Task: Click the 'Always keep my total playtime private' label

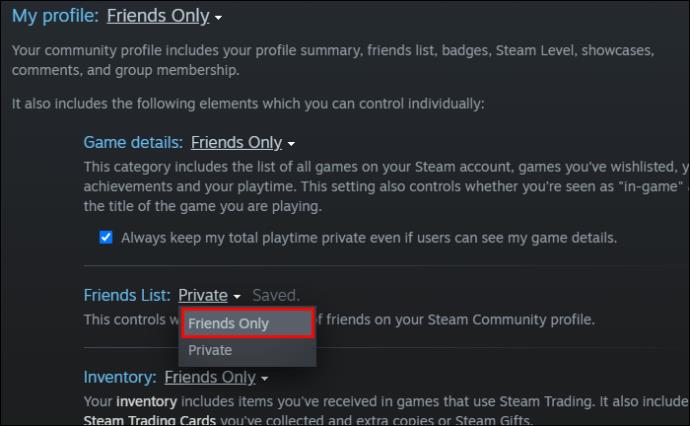Action: (369, 238)
